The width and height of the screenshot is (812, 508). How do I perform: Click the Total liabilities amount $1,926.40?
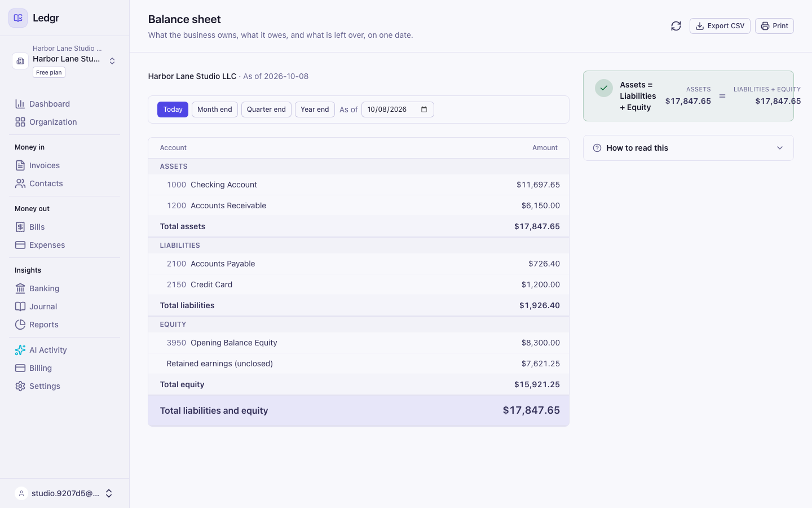click(540, 305)
